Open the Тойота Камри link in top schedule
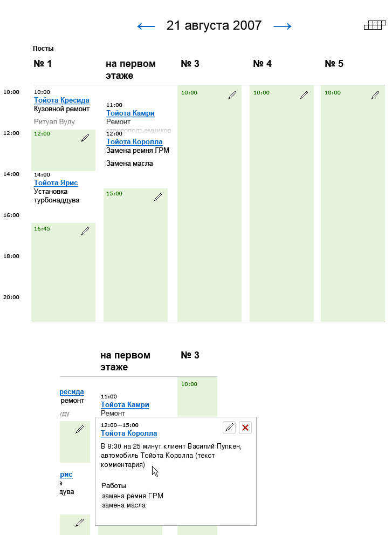The width and height of the screenshot is (392, 535). (x=130, y=113)
